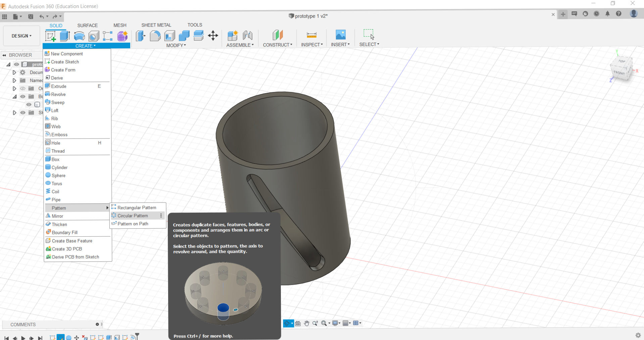Click the ViewCube FRONT face

[619, 72]
